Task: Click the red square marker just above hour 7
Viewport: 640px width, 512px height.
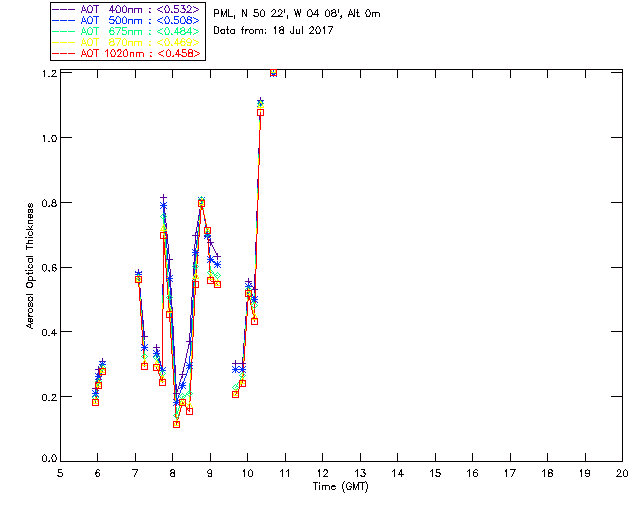Action: click(138, 280)
